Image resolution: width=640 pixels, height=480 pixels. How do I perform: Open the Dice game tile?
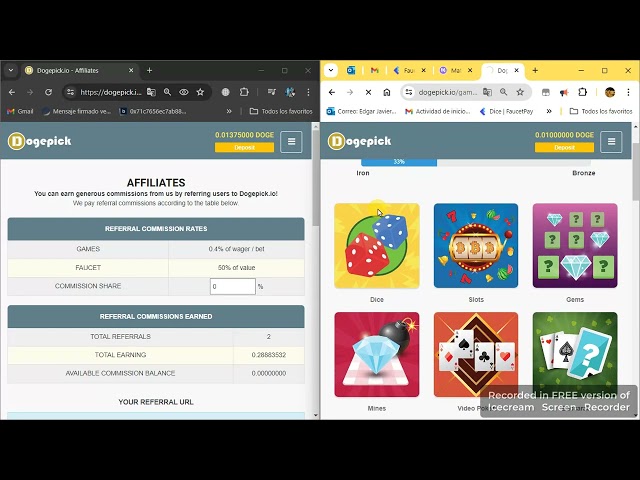point(376,246)
